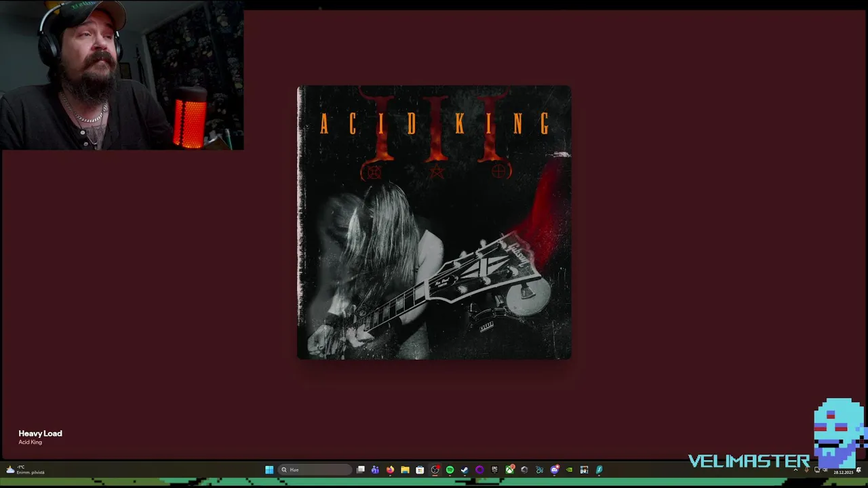Click the song title 'Heavy Load'
Screen dimensions: 868x488
(x=40, y=433)
